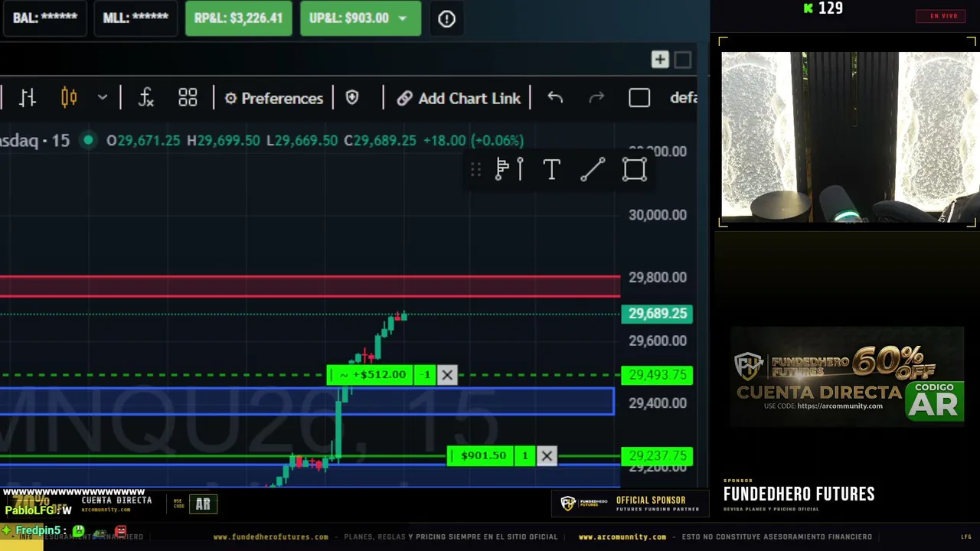Click the panel window icon beside plus
The height and width of the screenshot is (551, 980).
click(x=683, y=60)
